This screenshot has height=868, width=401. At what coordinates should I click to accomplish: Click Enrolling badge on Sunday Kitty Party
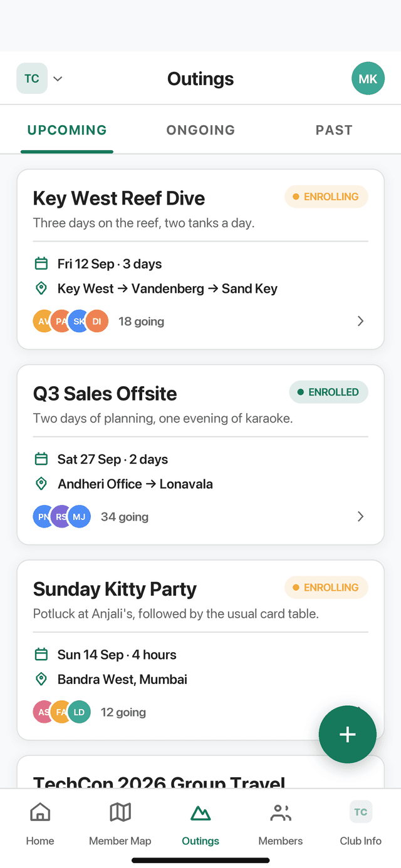(326, 588)
